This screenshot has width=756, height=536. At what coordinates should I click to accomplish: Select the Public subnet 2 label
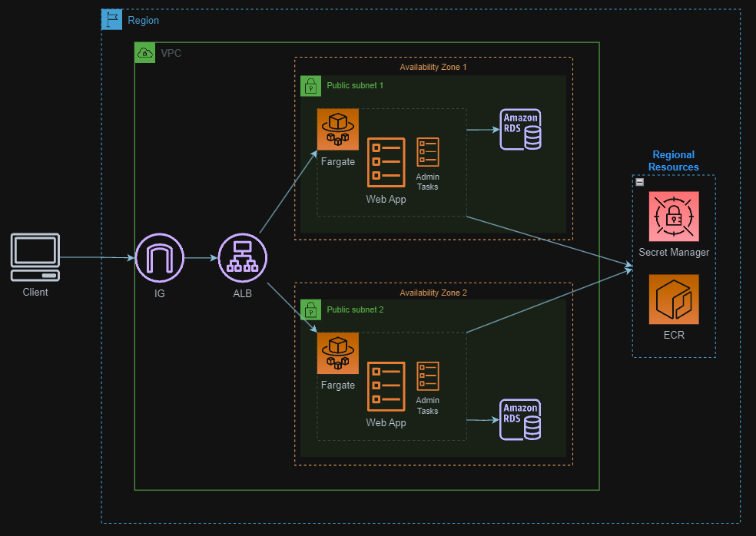tap(355, 309)
